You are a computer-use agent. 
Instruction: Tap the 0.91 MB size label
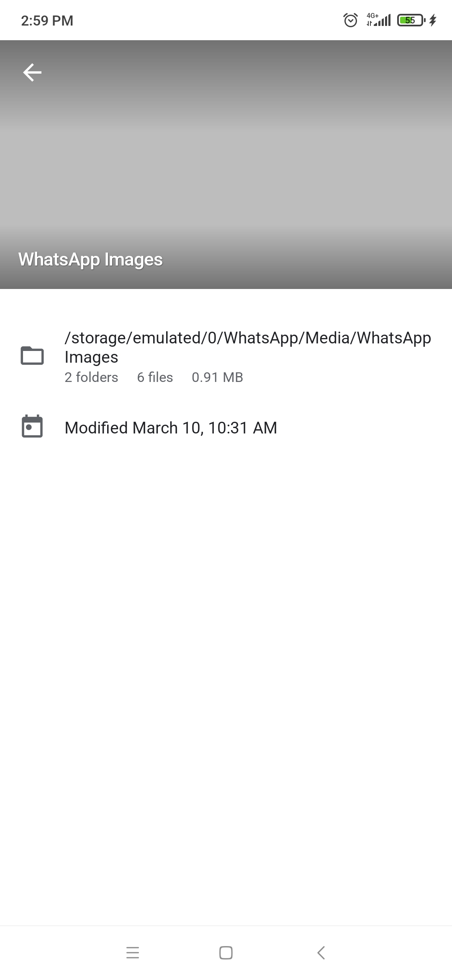coord(217,377)
